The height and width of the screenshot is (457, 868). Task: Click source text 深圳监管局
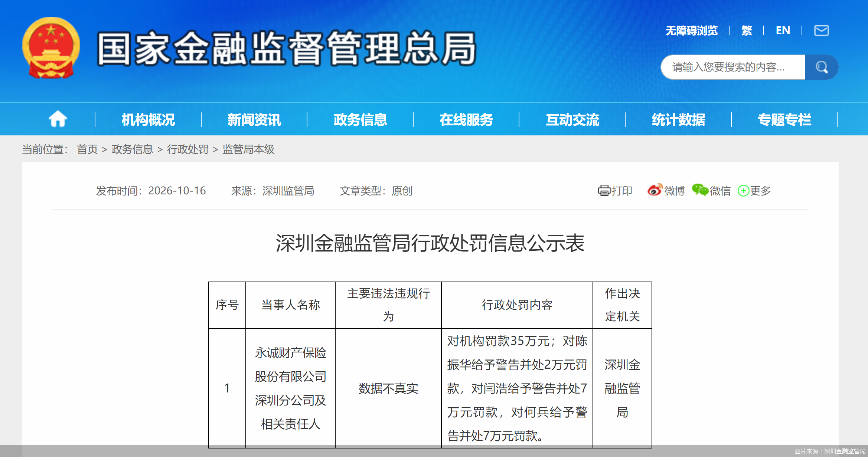[x=288, y=191]
